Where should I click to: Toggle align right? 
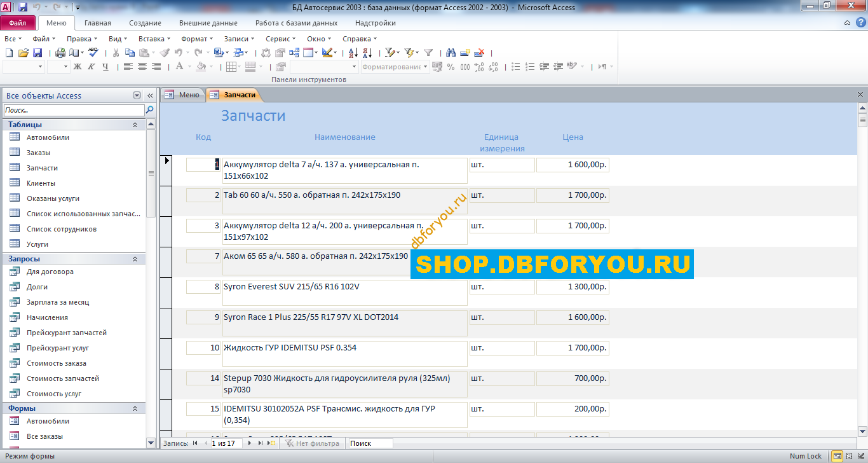156,67
